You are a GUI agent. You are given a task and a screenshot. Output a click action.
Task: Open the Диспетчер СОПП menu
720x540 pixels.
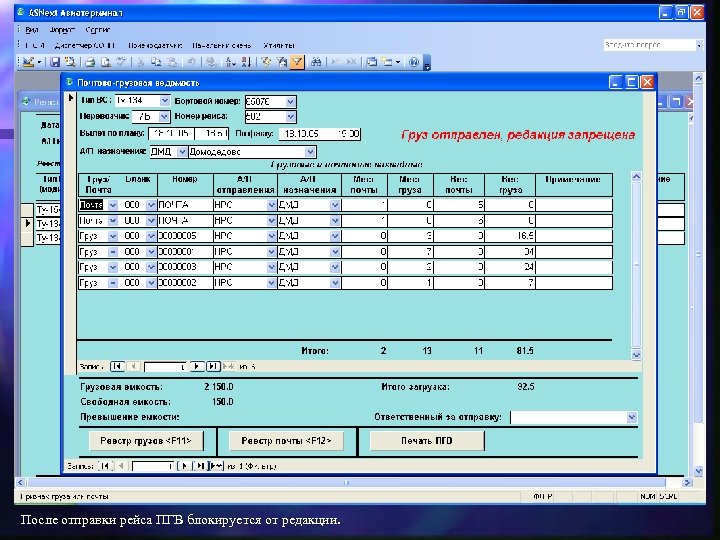click(84, 45)
